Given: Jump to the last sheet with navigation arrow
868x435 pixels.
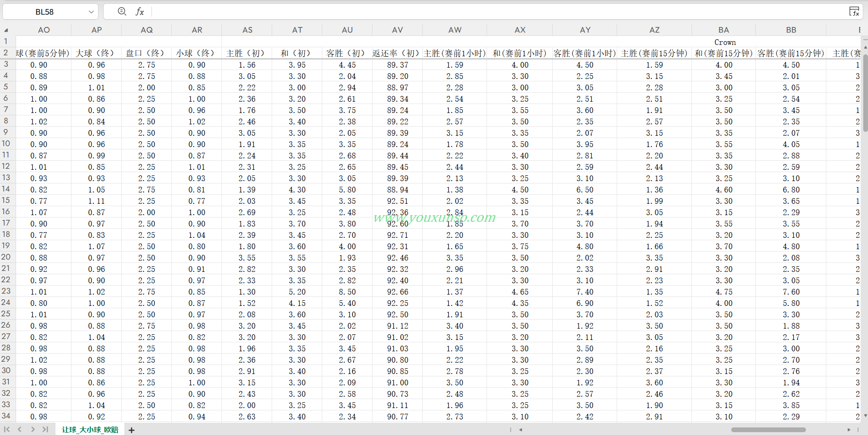Looking at the screenshot, I should [45, 429].
